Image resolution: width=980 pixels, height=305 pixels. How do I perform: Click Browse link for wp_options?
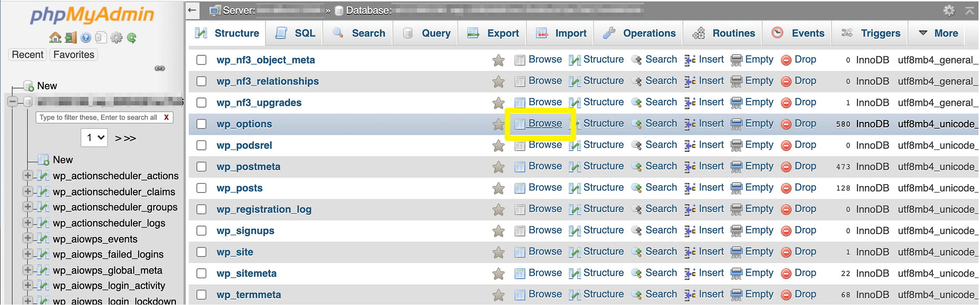[545, 123]
